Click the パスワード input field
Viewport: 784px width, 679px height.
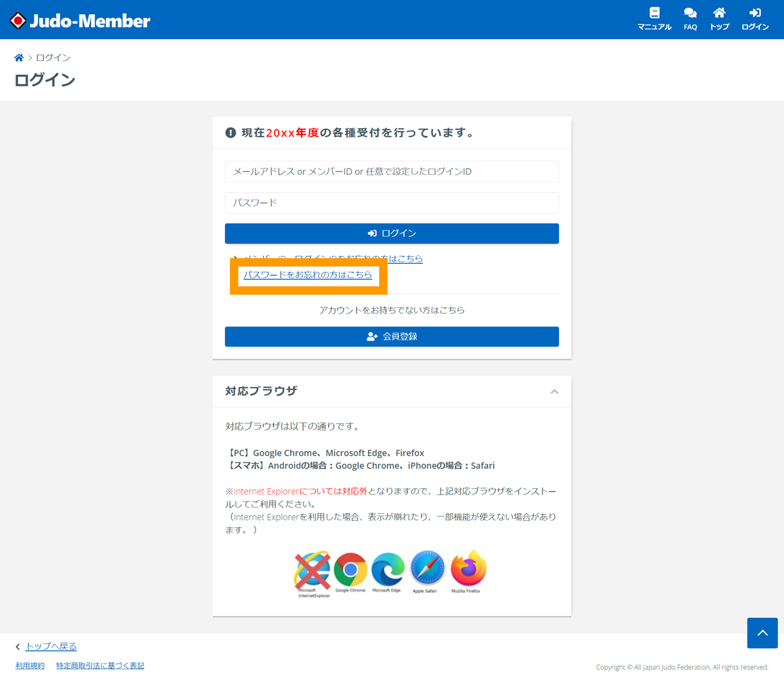tap(391, 201)
